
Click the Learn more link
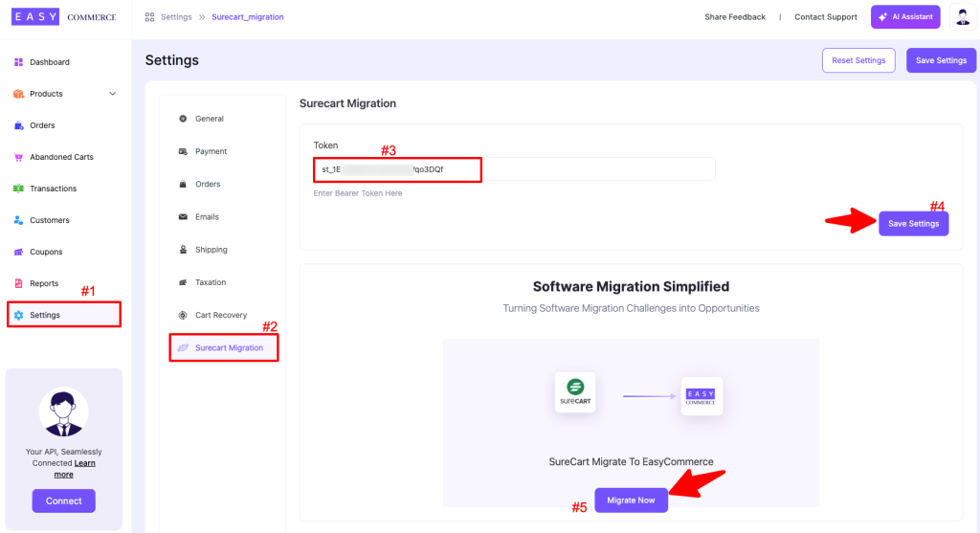pyautogui.click(x=74, y=469)
